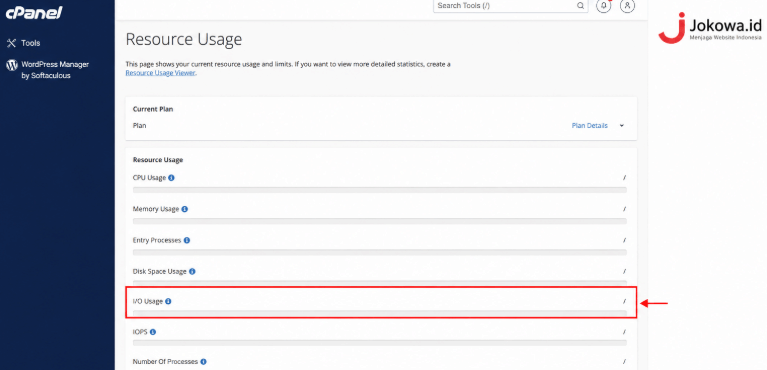
Task: Open the Resource Usage Viewer link
Action: click(160, 73)
